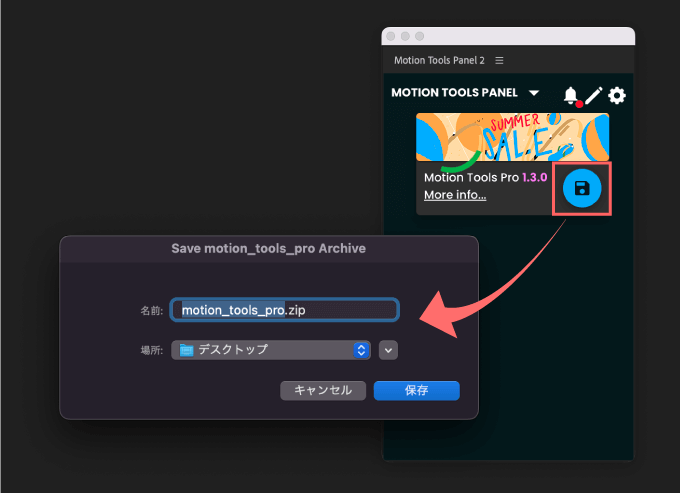Click the Save motion_tools_pro Archive dialog title
The image size is (680, 493).
(x=268, y=248)
